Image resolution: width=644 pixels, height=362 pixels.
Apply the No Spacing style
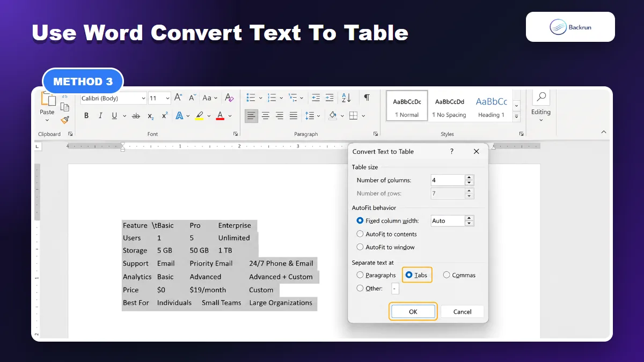(x=450, y=106)
